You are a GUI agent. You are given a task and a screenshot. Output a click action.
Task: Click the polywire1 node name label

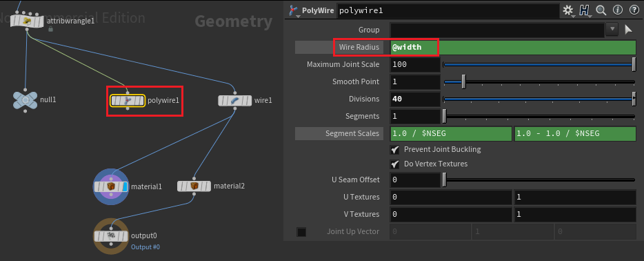click(163, 100)
